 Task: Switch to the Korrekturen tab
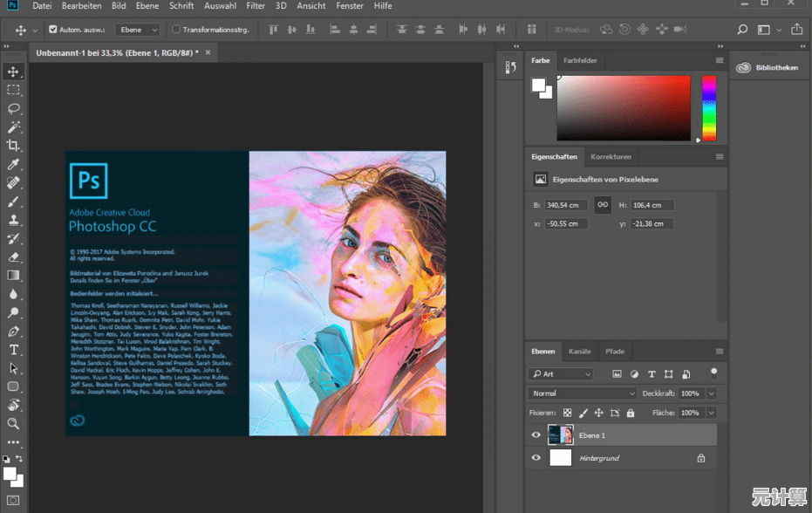pyautogui.click(x=611, y=157)
